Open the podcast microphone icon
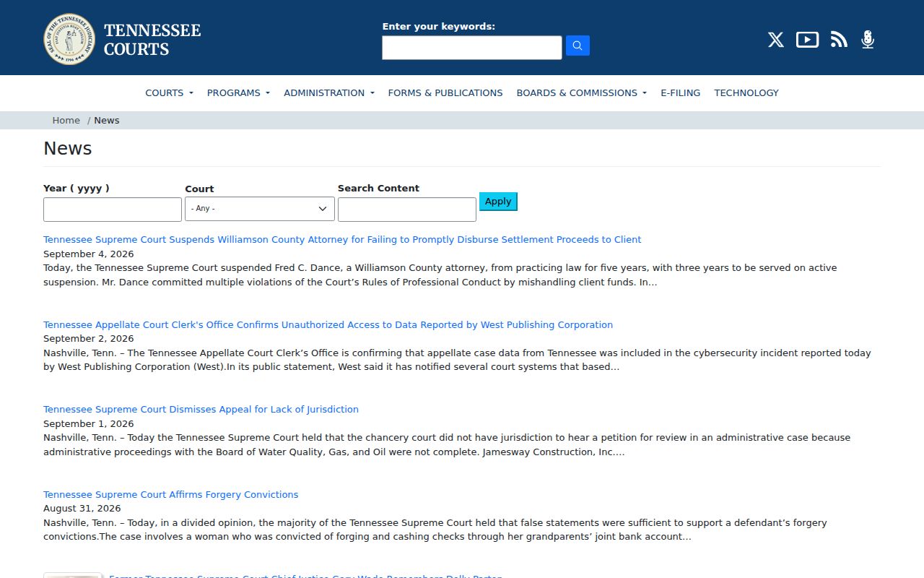 click(868, 40)
